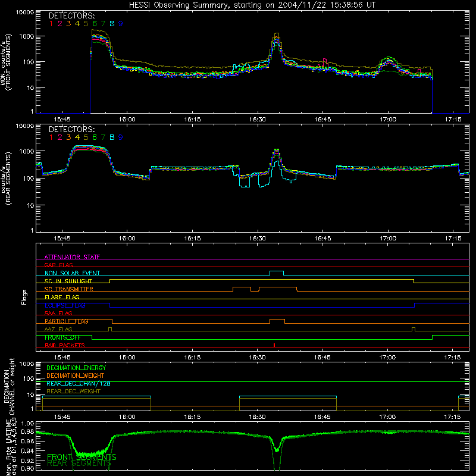476x476 pixels.
Task: Click the 17:00 tick label under rear segments panel
Action: click(388, 239)
